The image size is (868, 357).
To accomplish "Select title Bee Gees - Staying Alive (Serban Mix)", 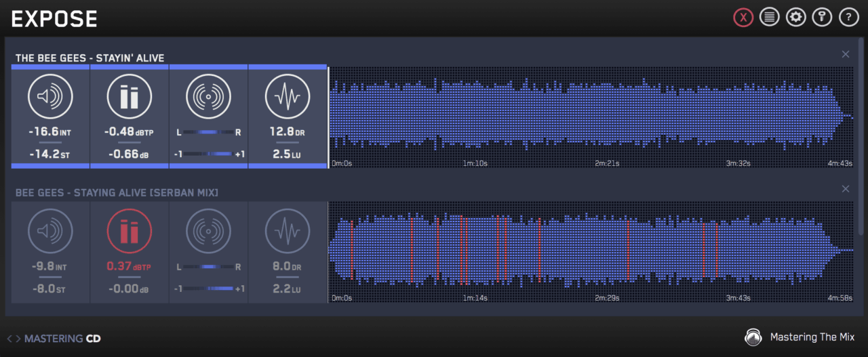I will coord(117,193).
